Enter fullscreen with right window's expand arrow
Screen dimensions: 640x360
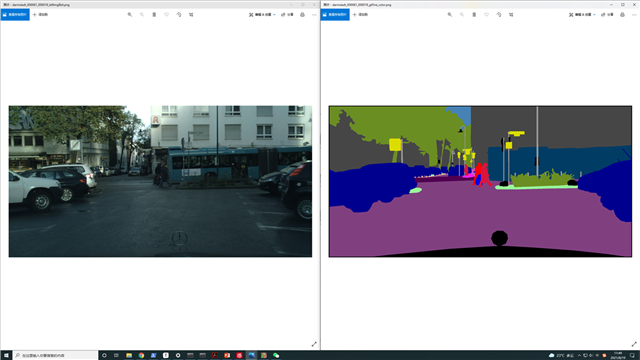point(634,344)
